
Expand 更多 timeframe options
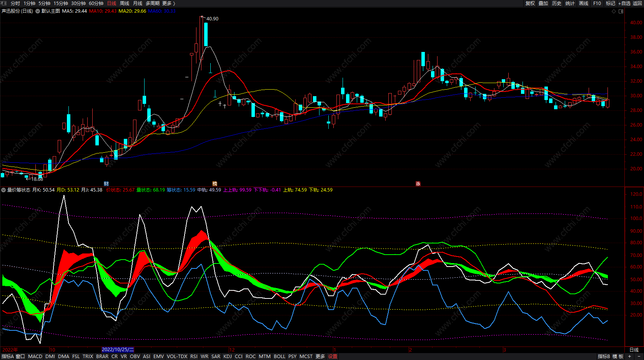coord(168,3)
